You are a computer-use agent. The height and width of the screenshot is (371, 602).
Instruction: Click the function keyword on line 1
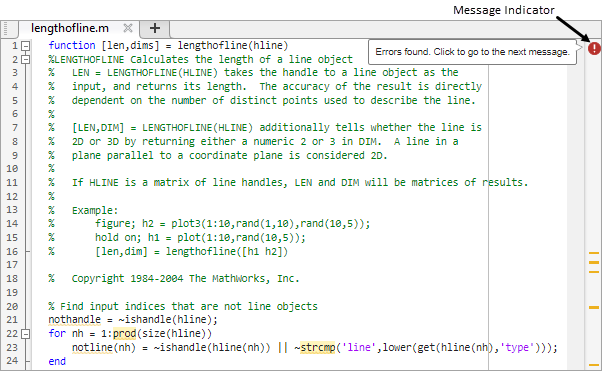[x=72, y=45]
